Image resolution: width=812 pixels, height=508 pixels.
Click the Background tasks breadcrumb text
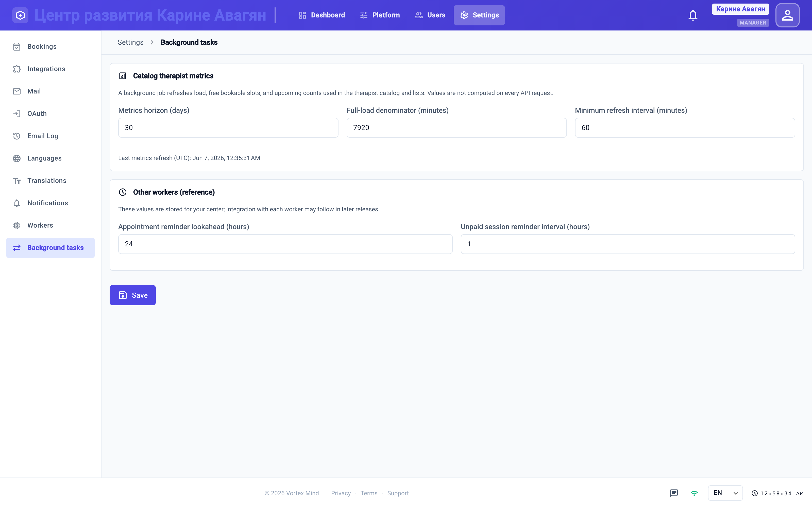[189, 42]
